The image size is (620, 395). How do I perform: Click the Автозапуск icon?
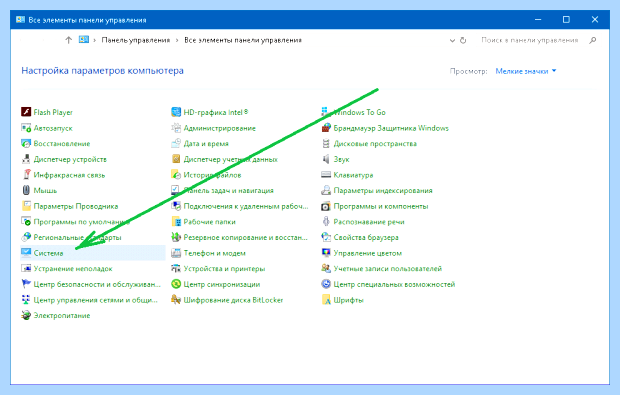26,128
